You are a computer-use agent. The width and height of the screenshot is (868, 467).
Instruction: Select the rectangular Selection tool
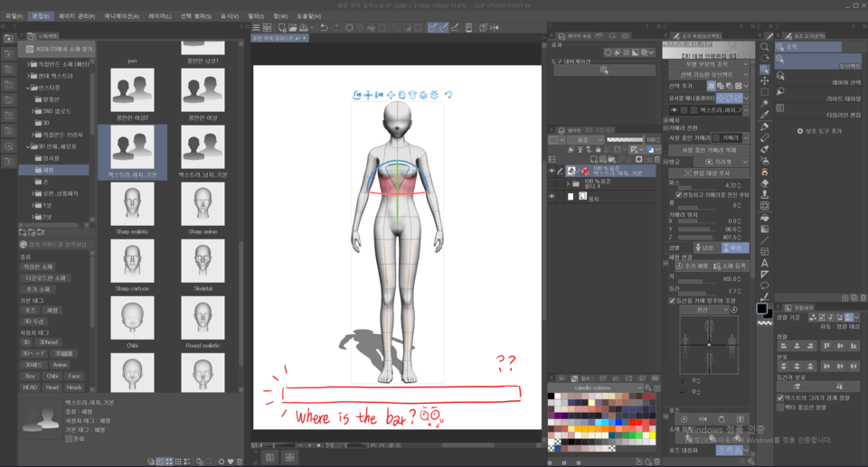click(765, 92)
